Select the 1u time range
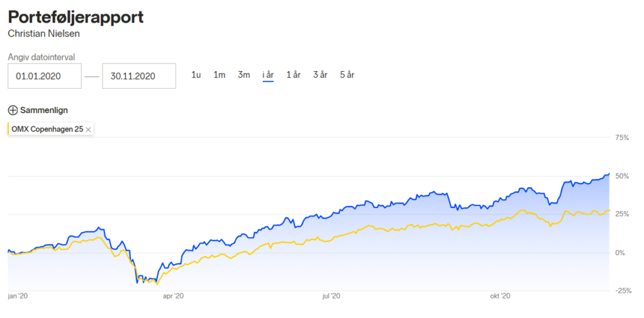 coord(196,75)
